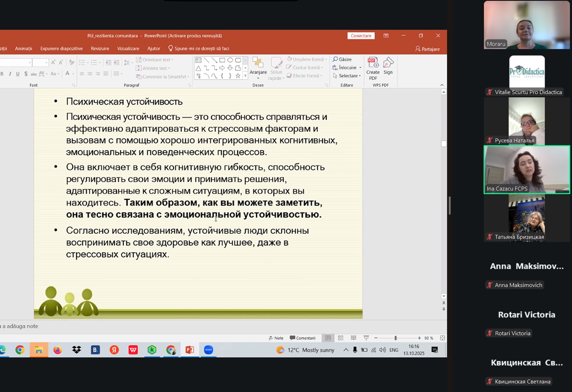Click fit slide to window icon
This screenshot has width=572, height=392.
coord(442,338)
